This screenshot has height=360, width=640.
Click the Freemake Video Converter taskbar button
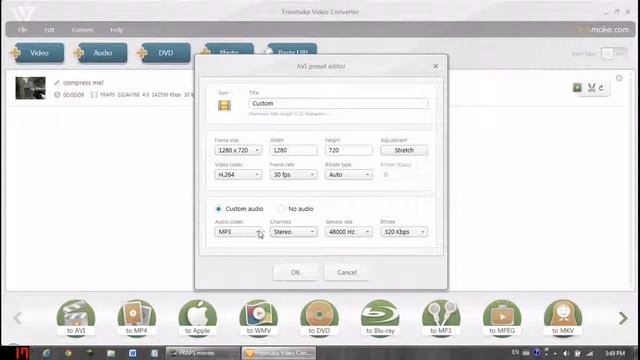[279, 353]
